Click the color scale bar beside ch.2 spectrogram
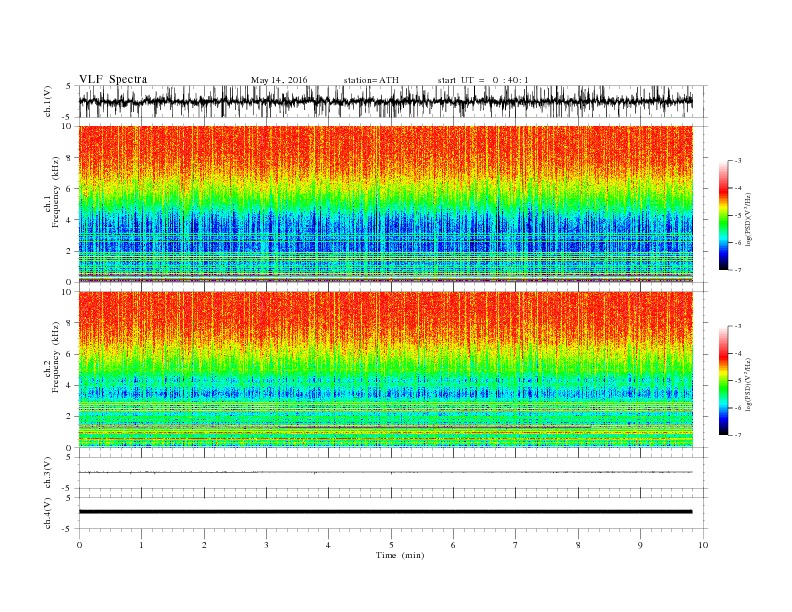792x612 pixels. pyautogui.click(x=723, y=380)
